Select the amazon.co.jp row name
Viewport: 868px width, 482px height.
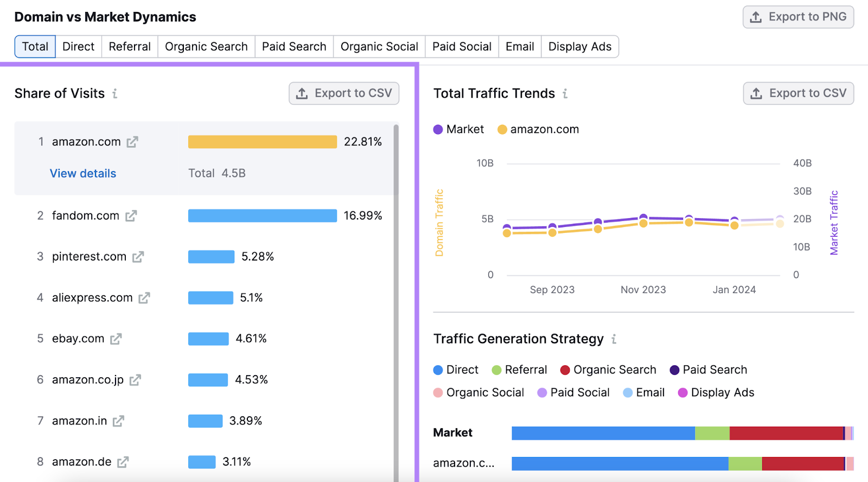click(x=88, y=380)
